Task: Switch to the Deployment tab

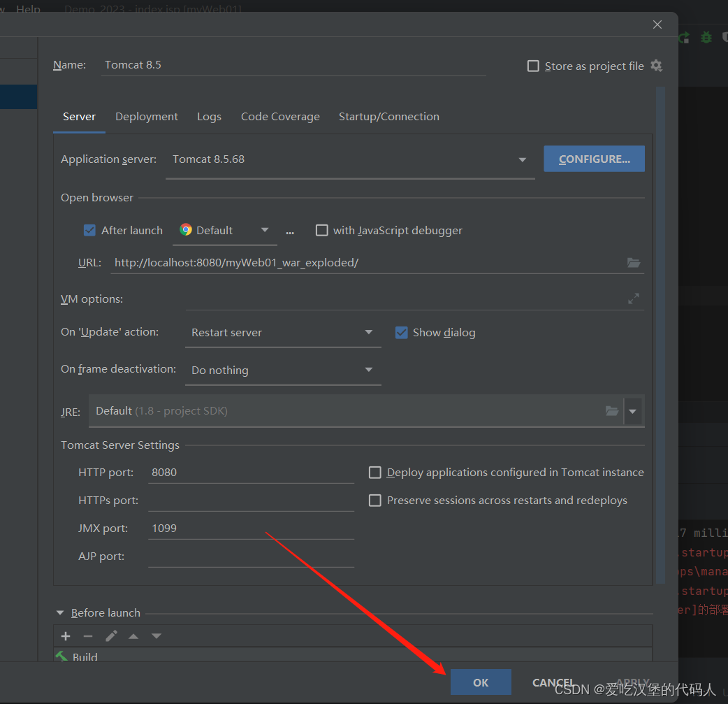Action: (x=146, y=117)
